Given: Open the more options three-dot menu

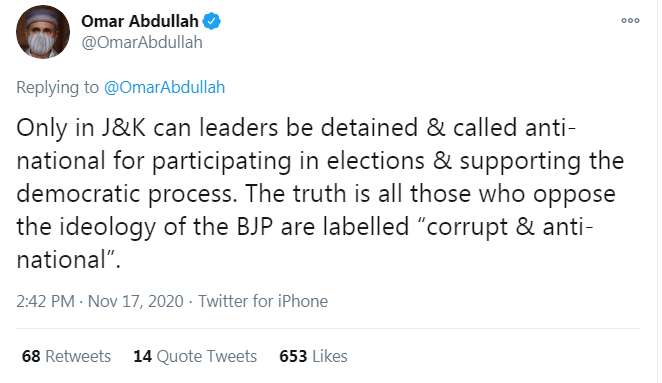Looking at the screenshot, I should (630, 20).
